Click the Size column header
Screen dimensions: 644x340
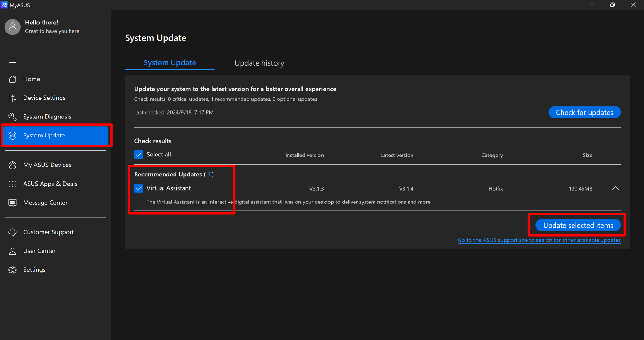[x=587, y=155]
